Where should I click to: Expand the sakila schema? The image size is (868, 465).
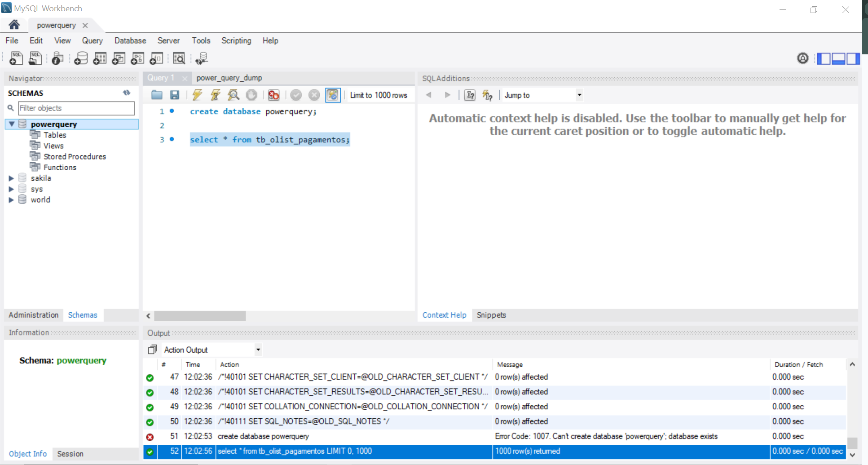[x=11, y=178]
